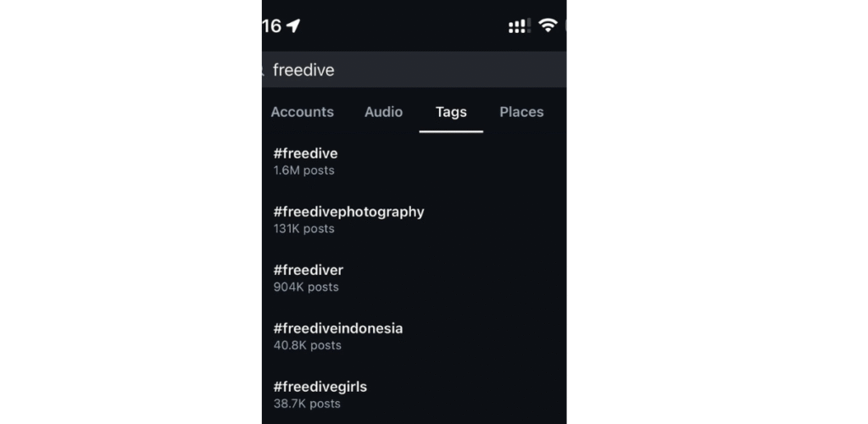Tap the '131K posts' count label
Screen dimensions: 868x424
point(304,229)
